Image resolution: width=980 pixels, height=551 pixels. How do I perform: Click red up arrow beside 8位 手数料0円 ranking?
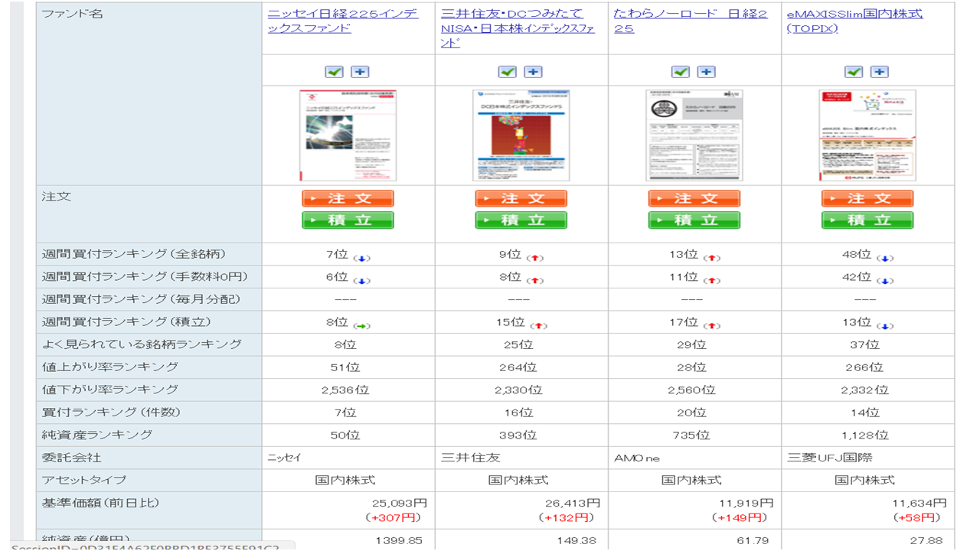point(535,280)
